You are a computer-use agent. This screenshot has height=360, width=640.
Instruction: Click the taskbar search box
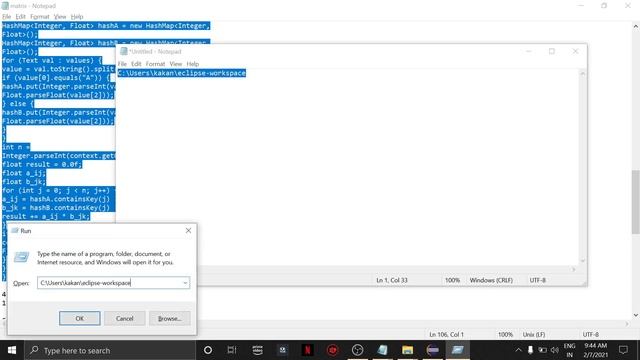(110, 350)
